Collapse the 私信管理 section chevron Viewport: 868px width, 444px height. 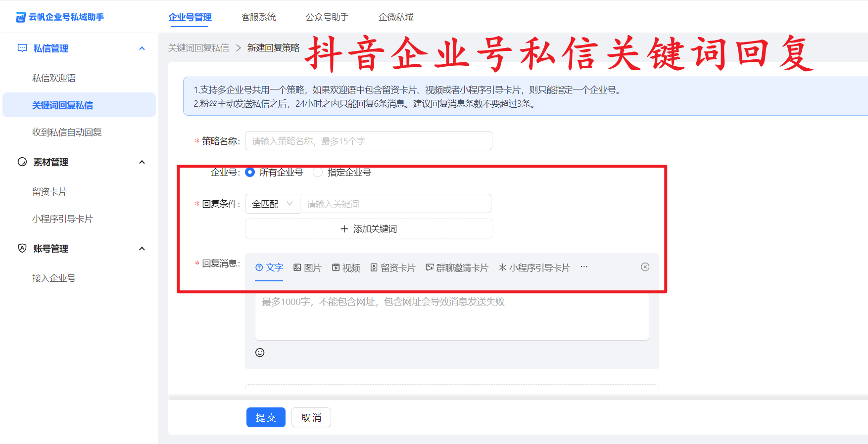point(142,48)
